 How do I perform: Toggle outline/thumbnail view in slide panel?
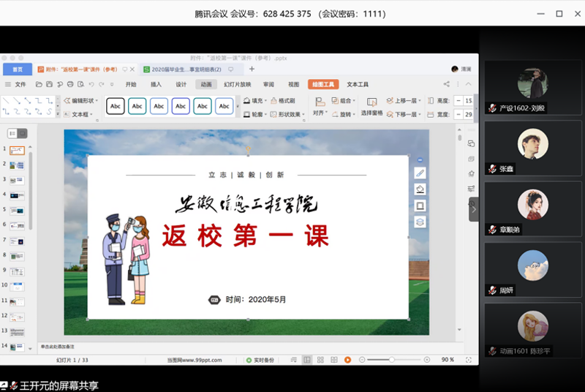click(13, 133)
